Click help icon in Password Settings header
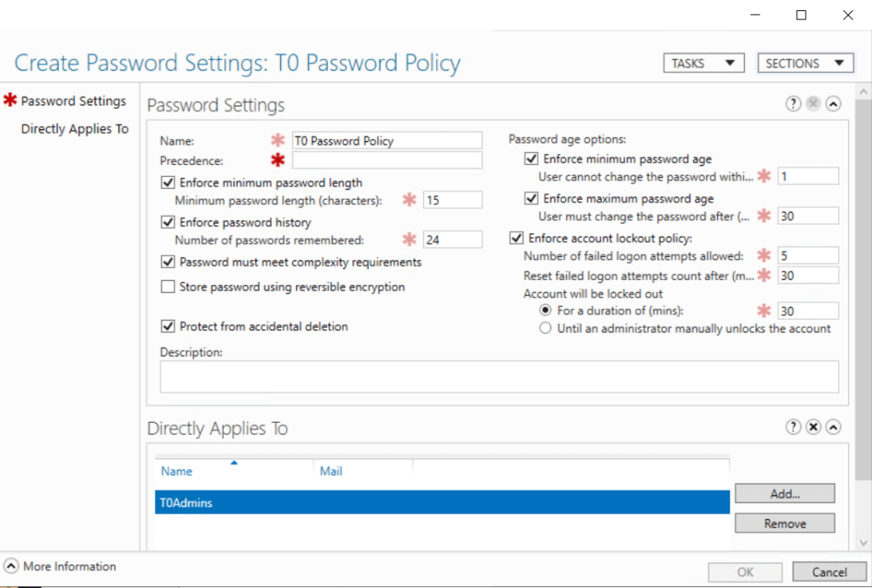Screen dimensions: 872x588 point(794,104)
